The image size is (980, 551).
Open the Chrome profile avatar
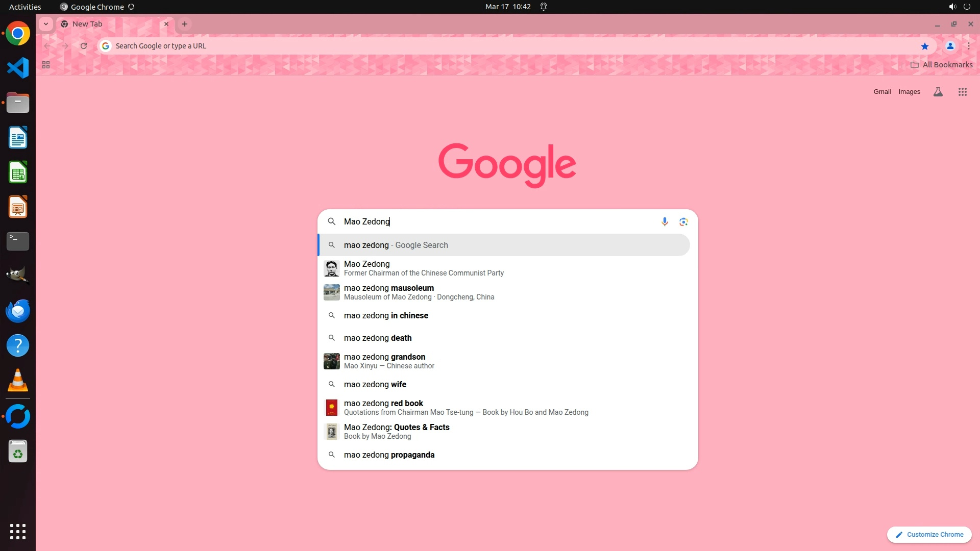click(950, 46)
